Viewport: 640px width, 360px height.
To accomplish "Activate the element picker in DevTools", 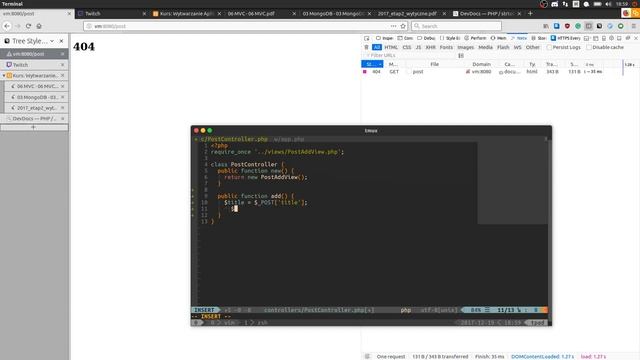I will coord(367,38).
